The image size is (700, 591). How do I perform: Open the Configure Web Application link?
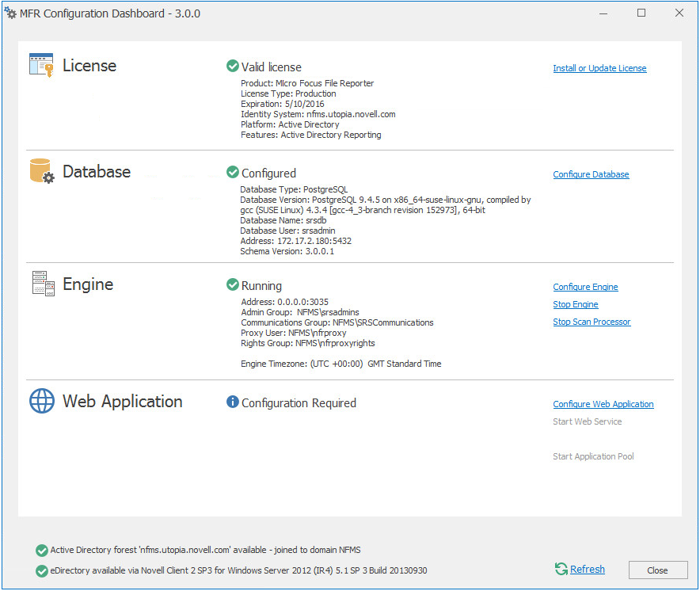[x=603, y=404]
